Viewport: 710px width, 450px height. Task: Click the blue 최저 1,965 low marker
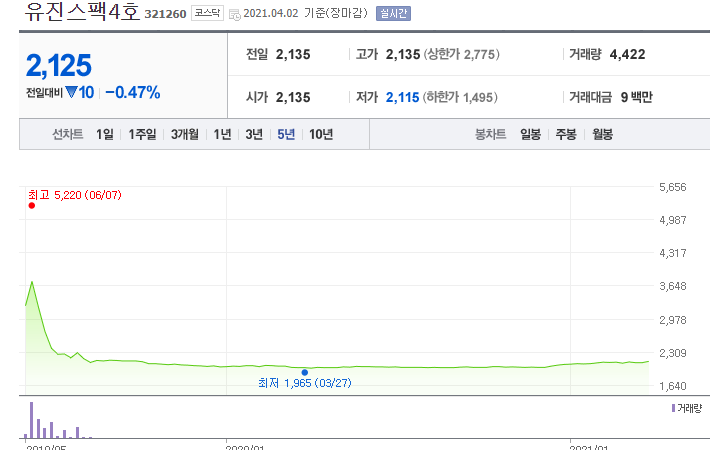tap(305, 373)
